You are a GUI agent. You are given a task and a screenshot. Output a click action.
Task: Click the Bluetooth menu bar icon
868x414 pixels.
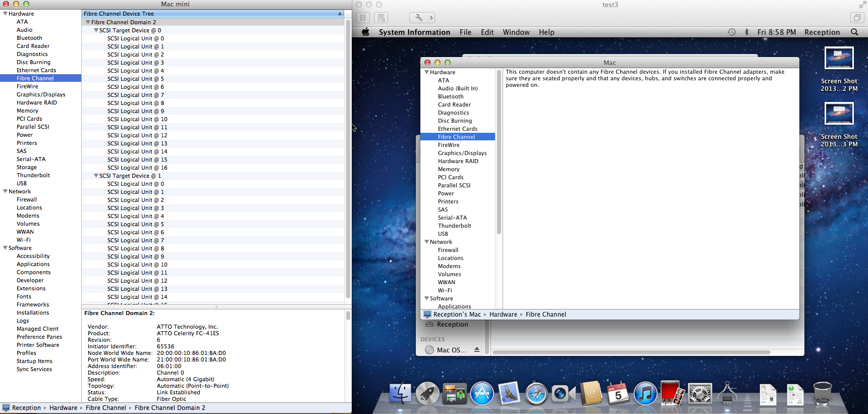pos(747,32)
